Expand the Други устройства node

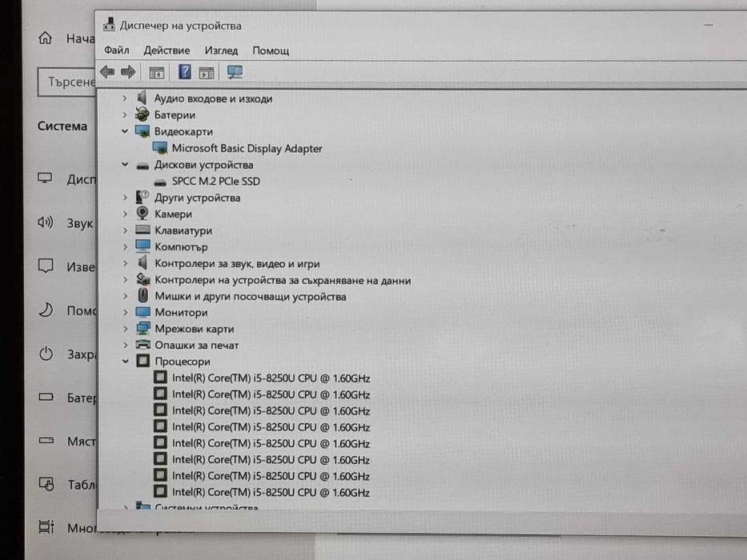(125, 197)
